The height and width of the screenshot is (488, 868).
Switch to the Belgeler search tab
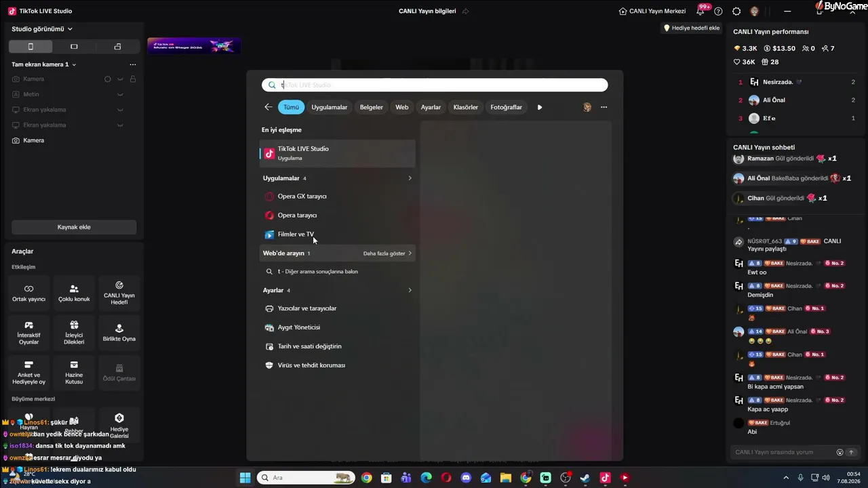(x=372, y=107)
